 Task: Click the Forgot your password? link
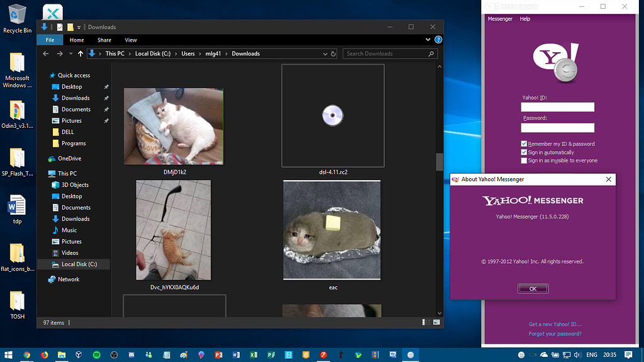[x=555, y=334]
